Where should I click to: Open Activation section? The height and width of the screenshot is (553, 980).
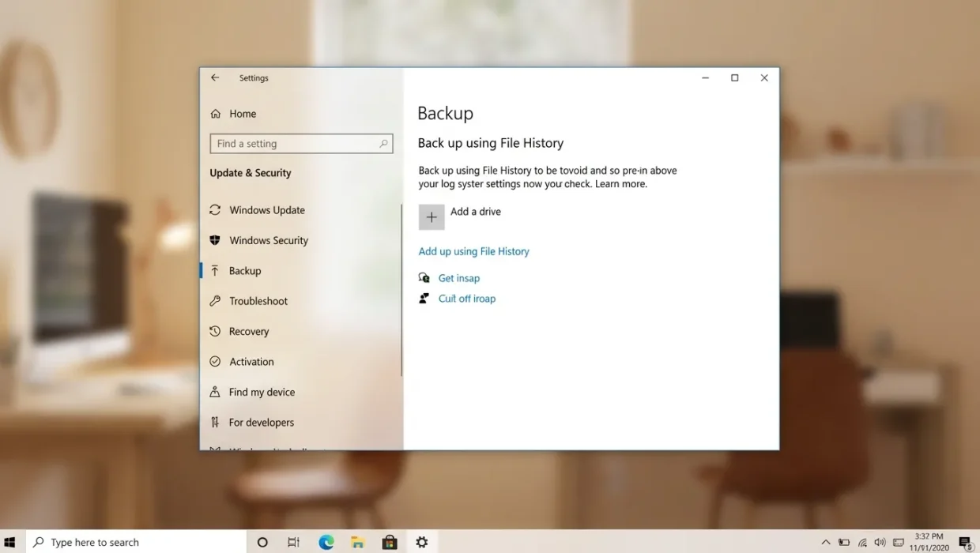(x=251, y=362)
